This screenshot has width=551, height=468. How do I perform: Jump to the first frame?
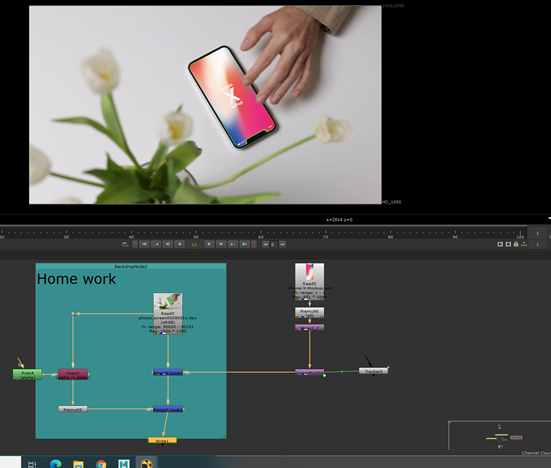(x=144, y=244)
